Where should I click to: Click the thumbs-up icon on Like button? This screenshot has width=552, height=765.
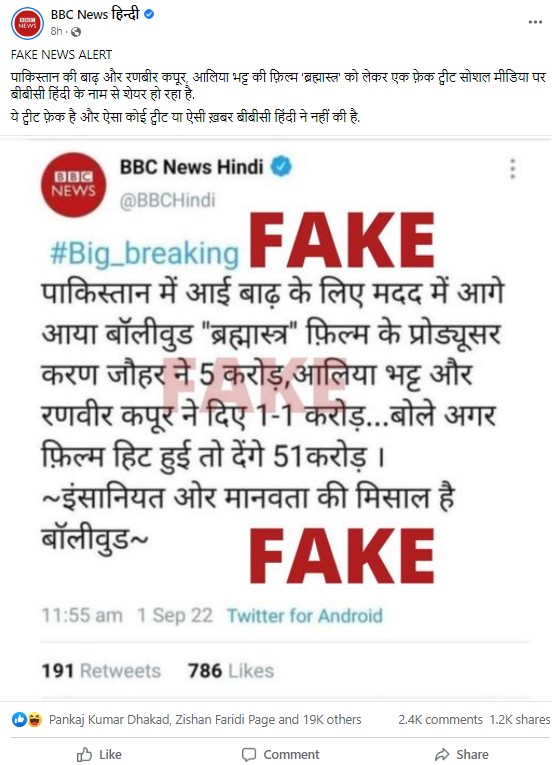click(x=84, y=754)
